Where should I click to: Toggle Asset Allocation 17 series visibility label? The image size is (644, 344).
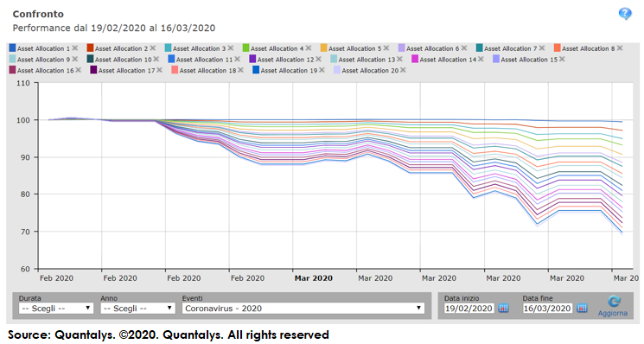click(x=126, y=71)
